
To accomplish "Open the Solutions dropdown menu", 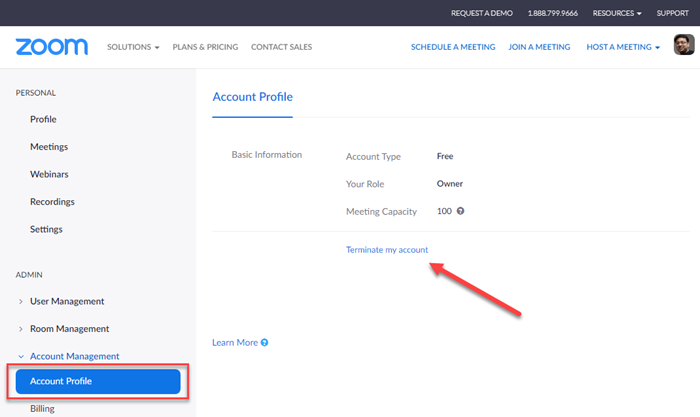I will tap(133, 47).
